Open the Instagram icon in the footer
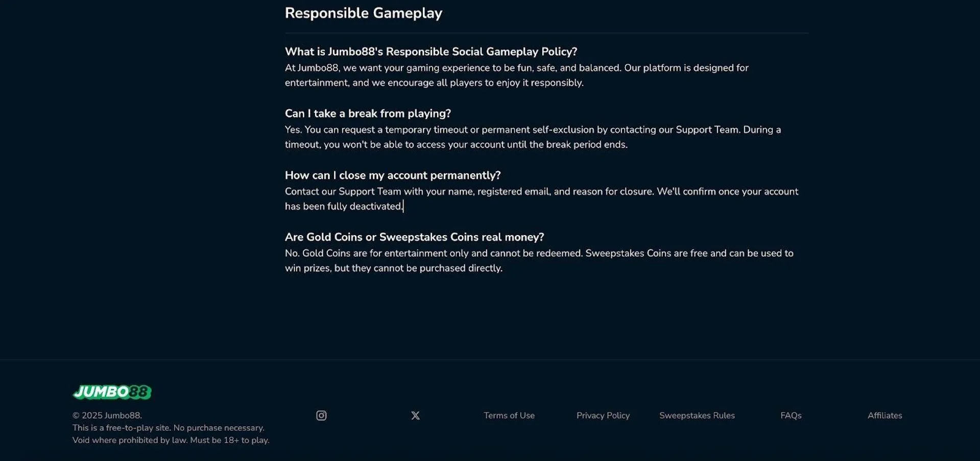This screenshot has height=461, width=980. pyautogui.click(x=321, y=416)
